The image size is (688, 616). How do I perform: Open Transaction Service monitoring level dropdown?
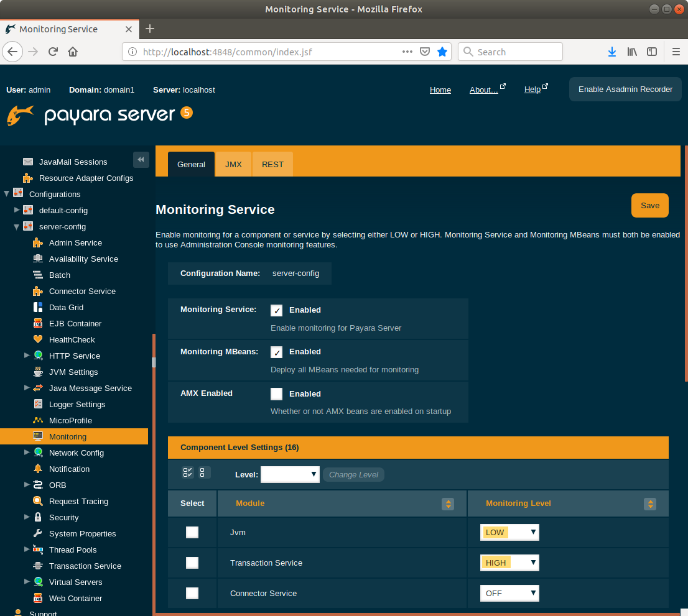pyautogui.click(x=509, y=563)
